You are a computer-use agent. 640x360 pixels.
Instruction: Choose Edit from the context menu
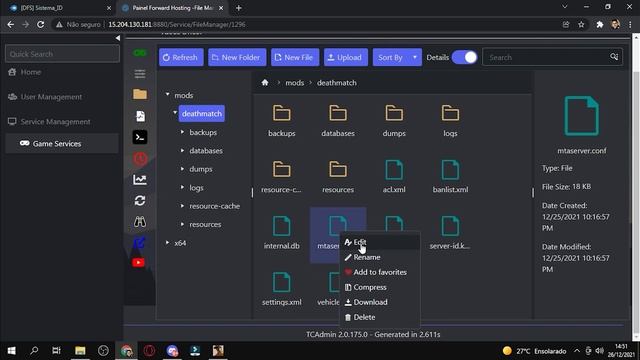380,242
